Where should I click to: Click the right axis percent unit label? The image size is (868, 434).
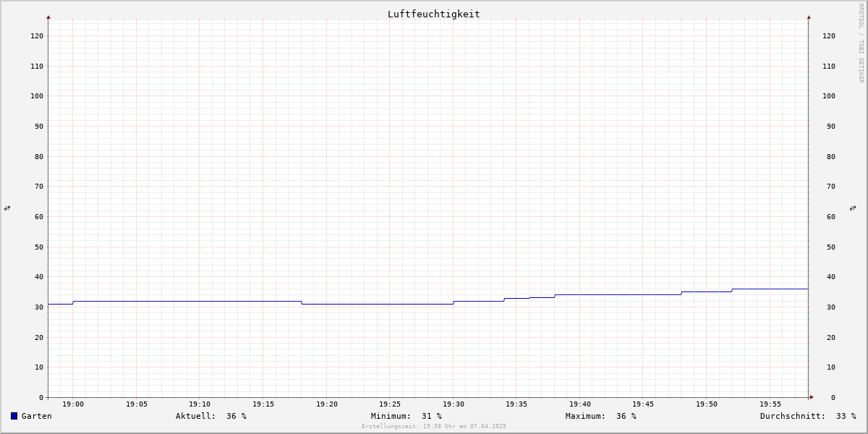tap(853, 208)
